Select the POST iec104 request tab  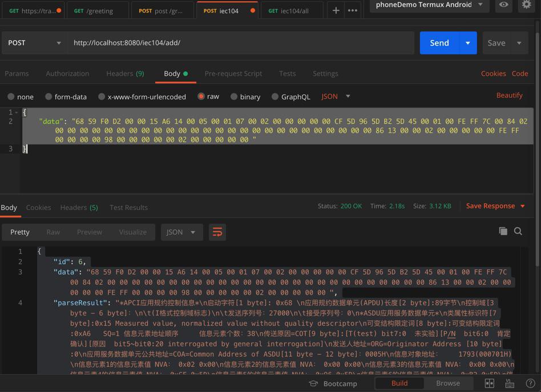[227, 11]
